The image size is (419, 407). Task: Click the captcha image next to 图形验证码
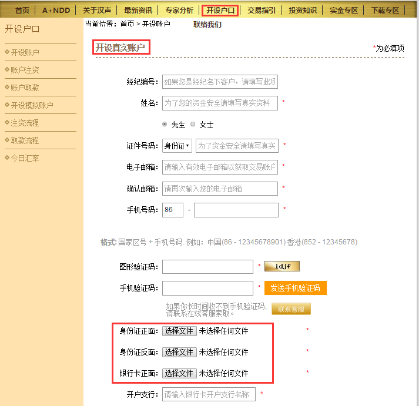(282, 266)
